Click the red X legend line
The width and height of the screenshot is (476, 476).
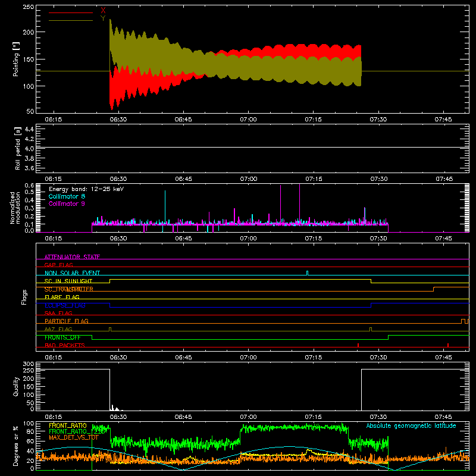pos(71,12)
